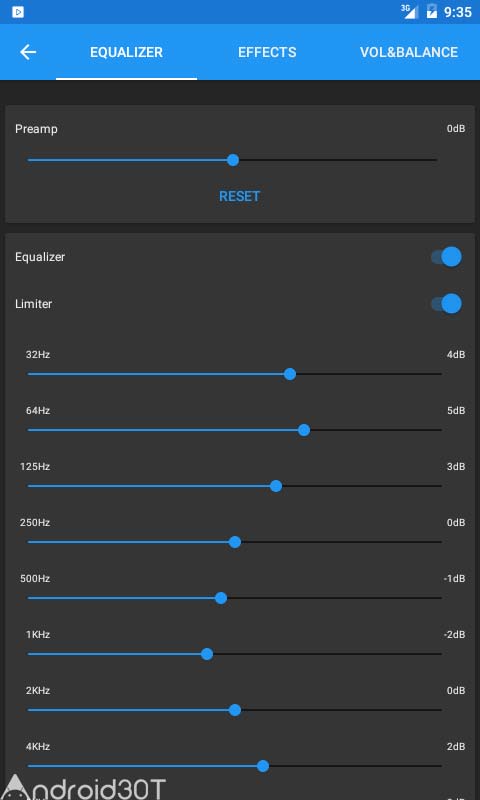Switch to the Effects tab
Image resolution: width=480 pixels, height=800 pixels.
267,52
